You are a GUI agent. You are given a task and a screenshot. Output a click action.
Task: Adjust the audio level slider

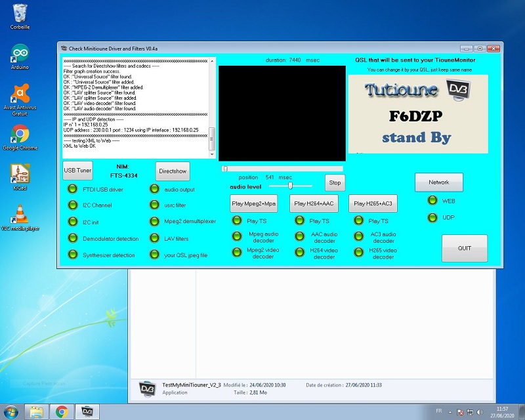[x=291, y=186]
